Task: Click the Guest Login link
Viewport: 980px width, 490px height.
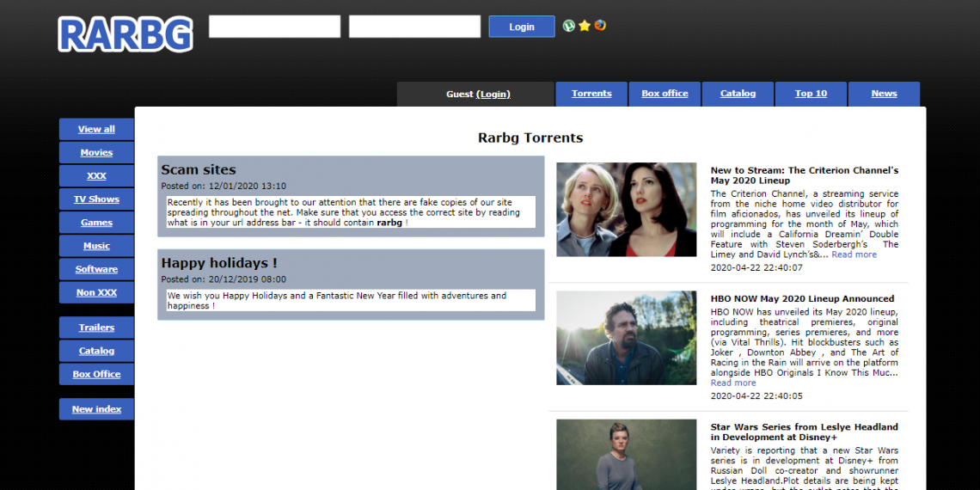Action: [x=493, y=95]
